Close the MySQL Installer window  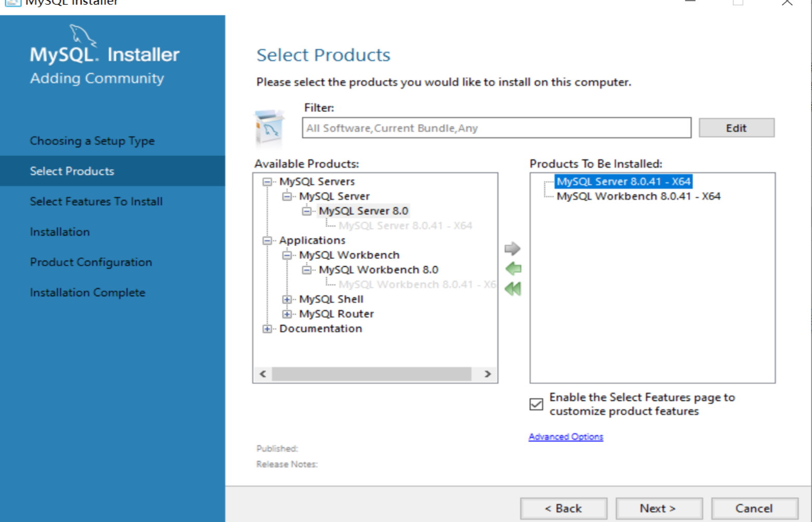tap(787, 3)
